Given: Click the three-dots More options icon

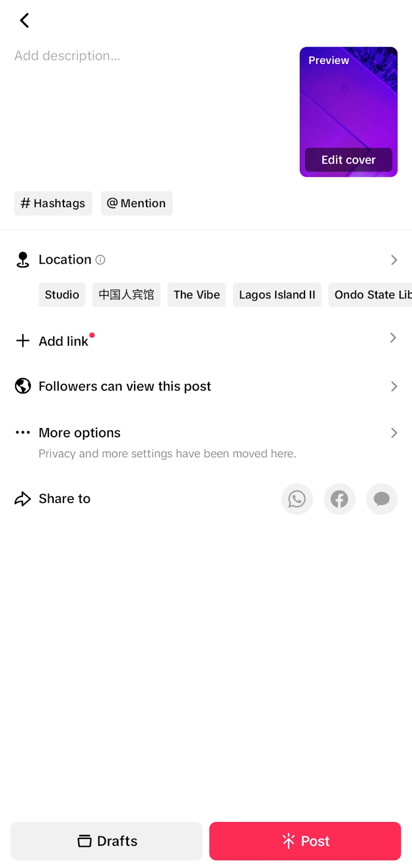Looking at the screenshot, I should tap(23, 432).
